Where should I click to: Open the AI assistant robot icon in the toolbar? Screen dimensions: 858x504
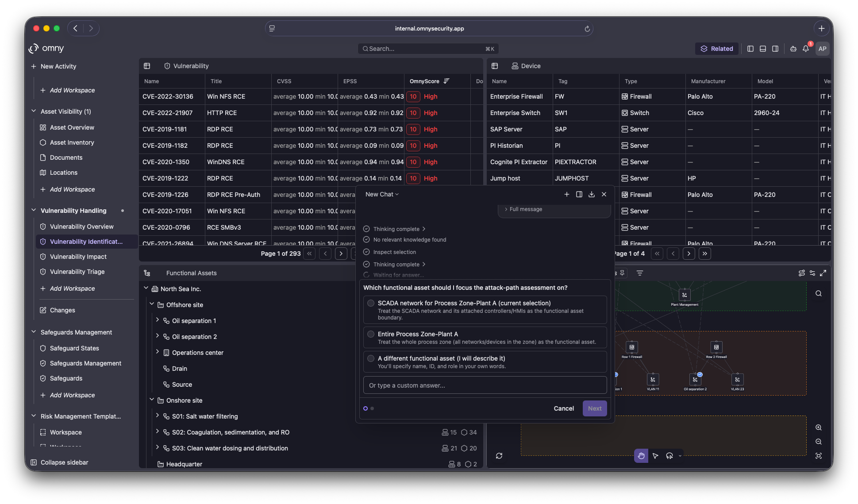pos(793,49)
